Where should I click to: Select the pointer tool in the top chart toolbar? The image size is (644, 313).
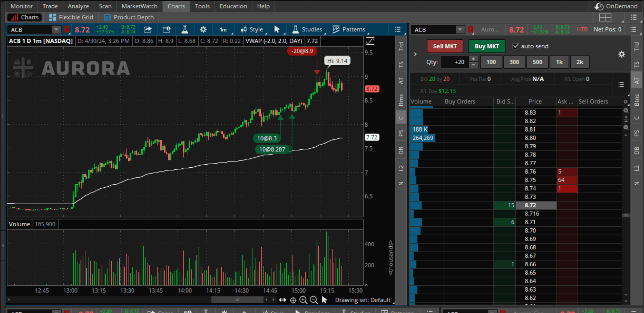[277, 29]
